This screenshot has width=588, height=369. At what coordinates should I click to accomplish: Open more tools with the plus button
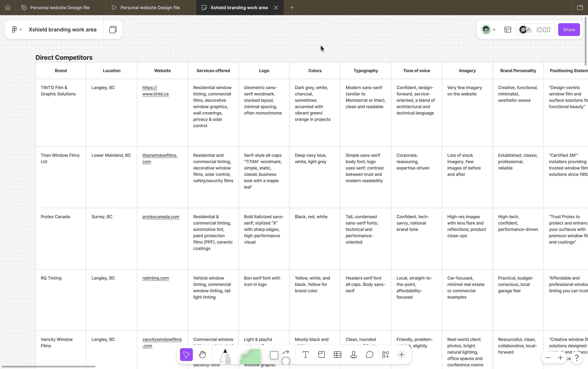pos(401,355)
